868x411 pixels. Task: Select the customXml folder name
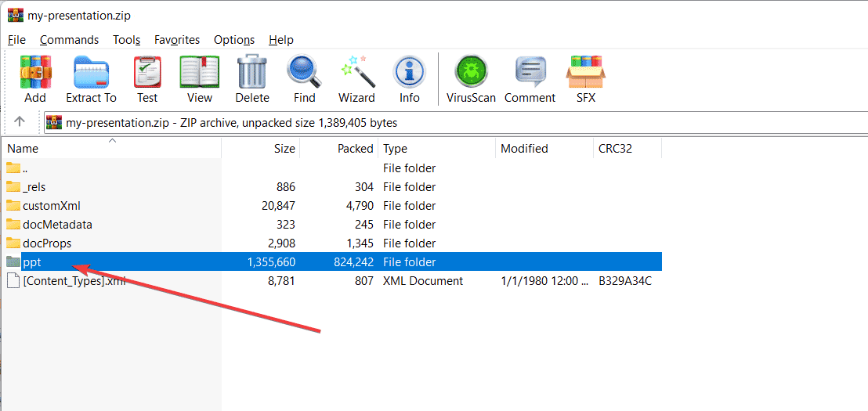point(52,206)
